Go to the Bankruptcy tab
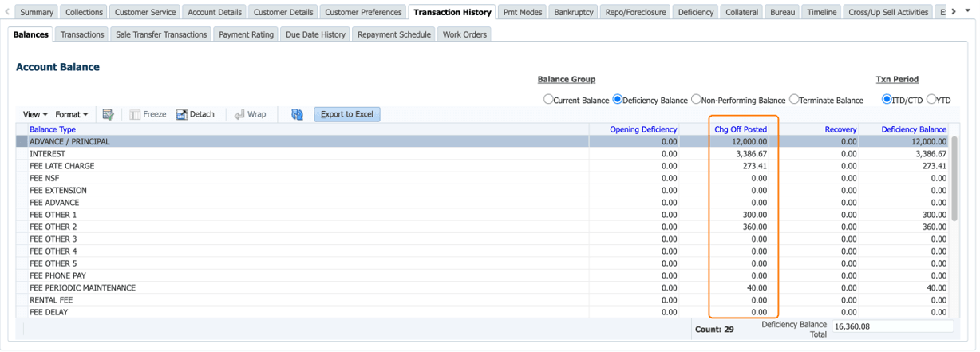 [574, 12]
